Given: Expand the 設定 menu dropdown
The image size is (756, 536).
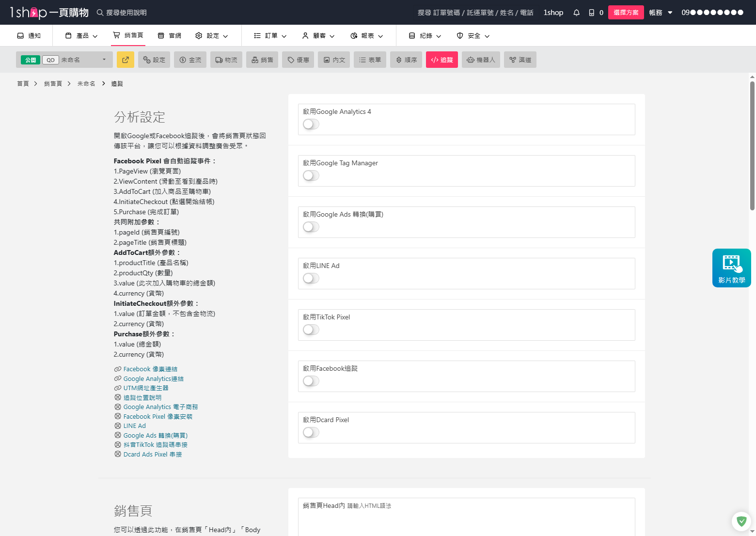Looking at the screenshot, I should point(212,35).
